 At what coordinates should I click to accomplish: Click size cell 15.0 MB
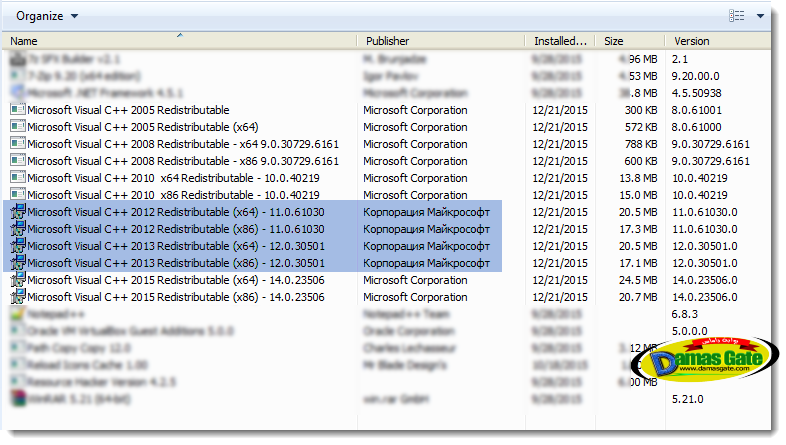click(638, 195)
